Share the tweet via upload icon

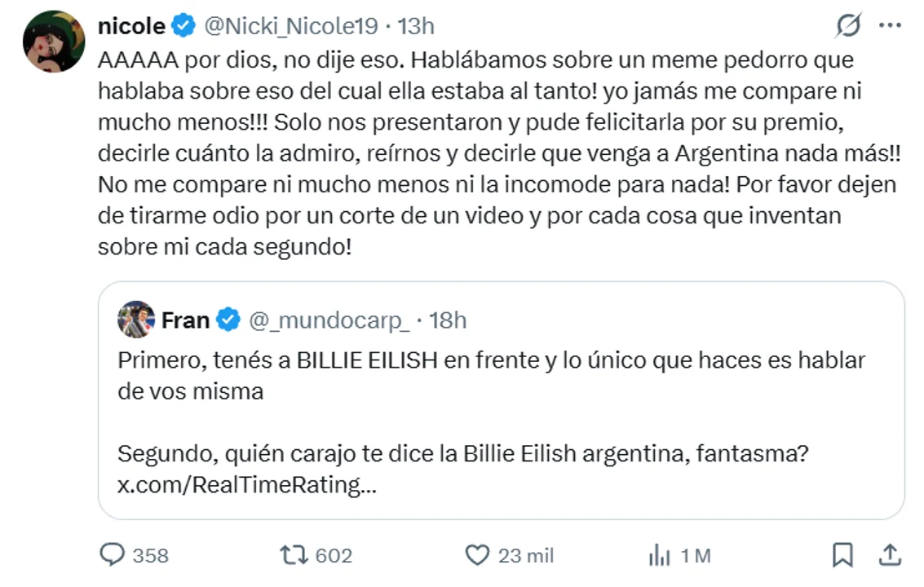tap(890, 554)
